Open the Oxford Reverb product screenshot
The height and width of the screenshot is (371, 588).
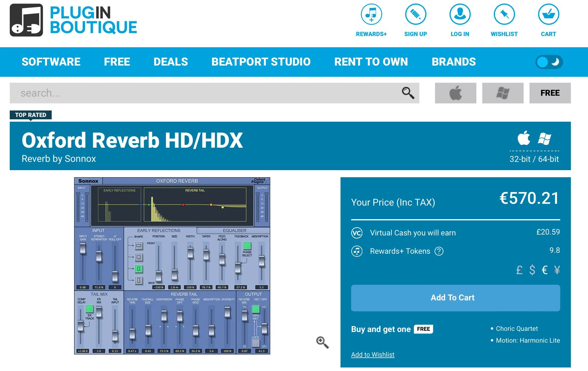[x=172, y=266]
